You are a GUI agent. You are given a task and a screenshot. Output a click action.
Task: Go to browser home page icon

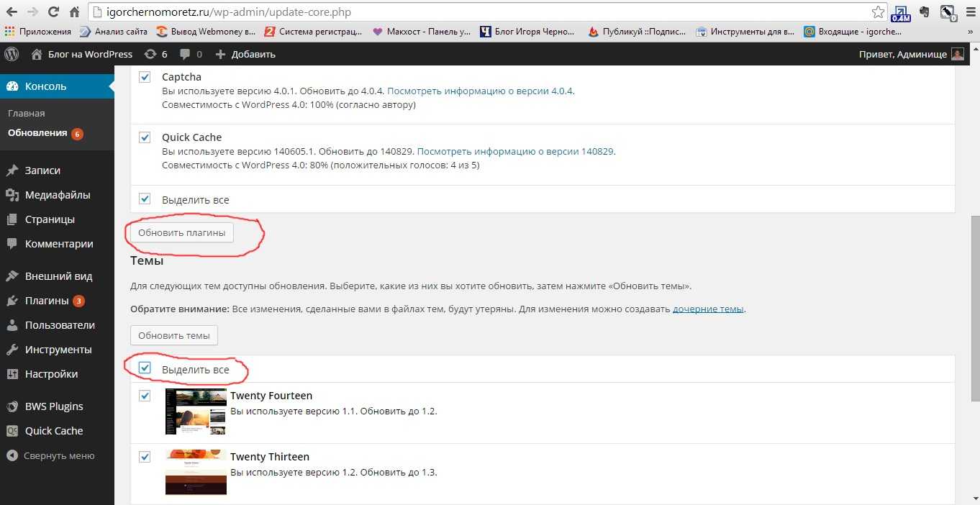click(74, 12)
